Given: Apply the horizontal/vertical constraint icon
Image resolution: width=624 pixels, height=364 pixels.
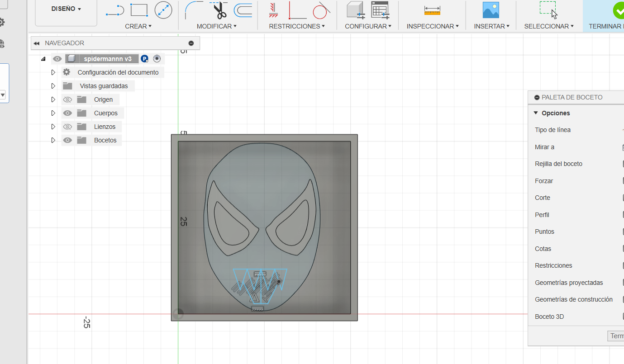Looking at the screenshot, I should [x=273, y=10].
